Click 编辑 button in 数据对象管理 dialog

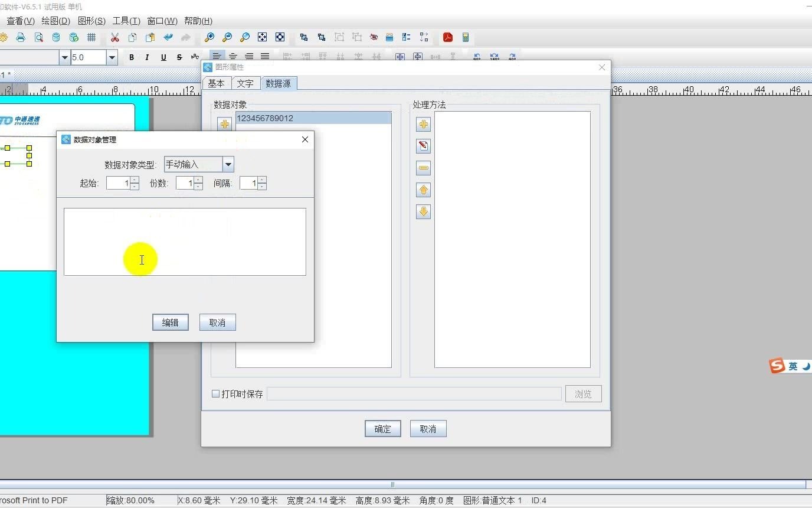[171, 323]
